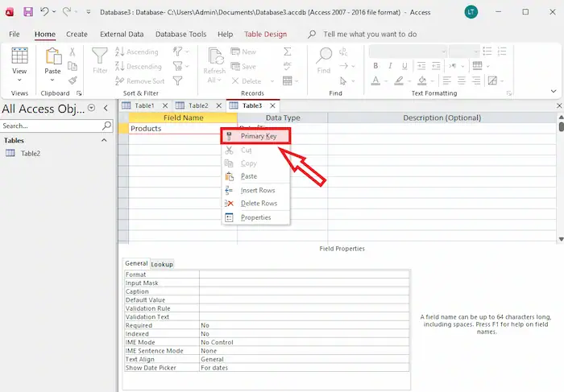
Task: Open the View button in ribbon
Action: pos(19,63)
